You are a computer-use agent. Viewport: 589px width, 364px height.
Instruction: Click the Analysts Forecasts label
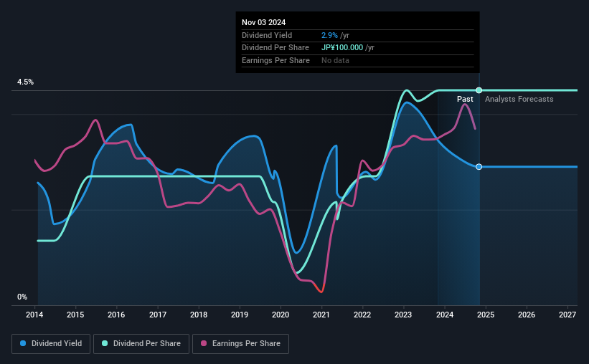tap(519, 99)
